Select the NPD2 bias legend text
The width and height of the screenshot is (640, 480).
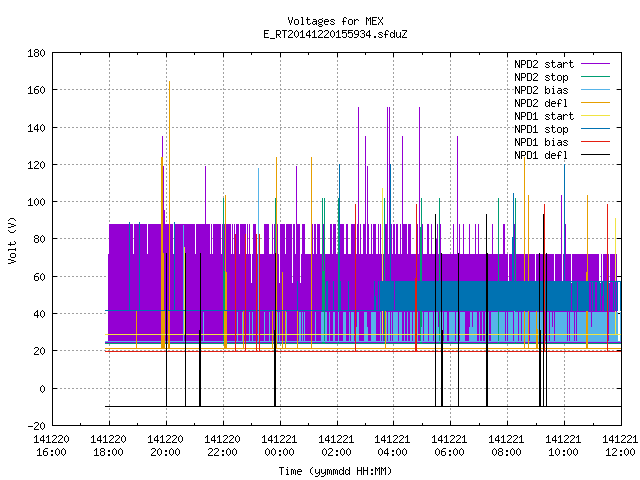541,90
